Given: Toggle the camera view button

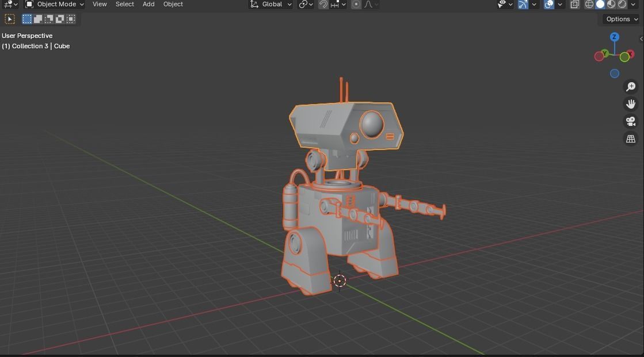Looking at the screenshot, I should coord(630,121).
